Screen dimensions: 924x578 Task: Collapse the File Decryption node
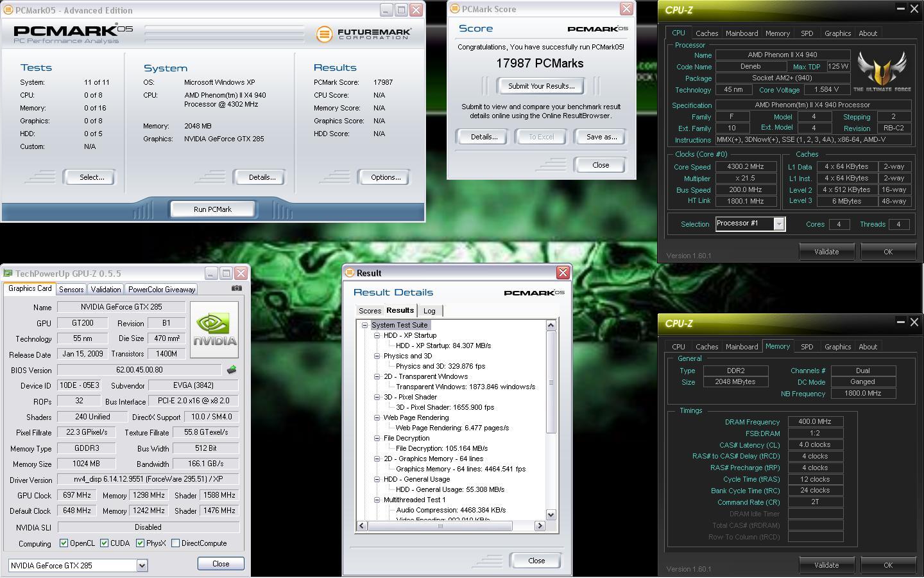click(x=377, y=438)
